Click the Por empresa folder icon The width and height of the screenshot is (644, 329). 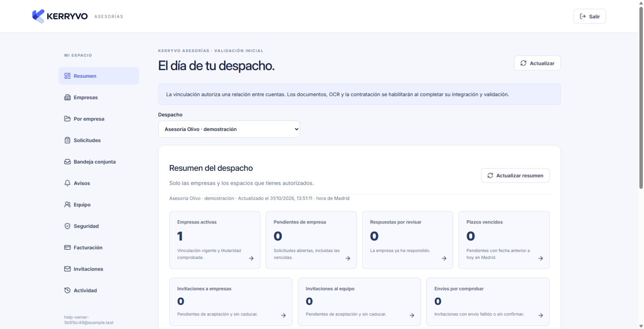coord(67,119)
